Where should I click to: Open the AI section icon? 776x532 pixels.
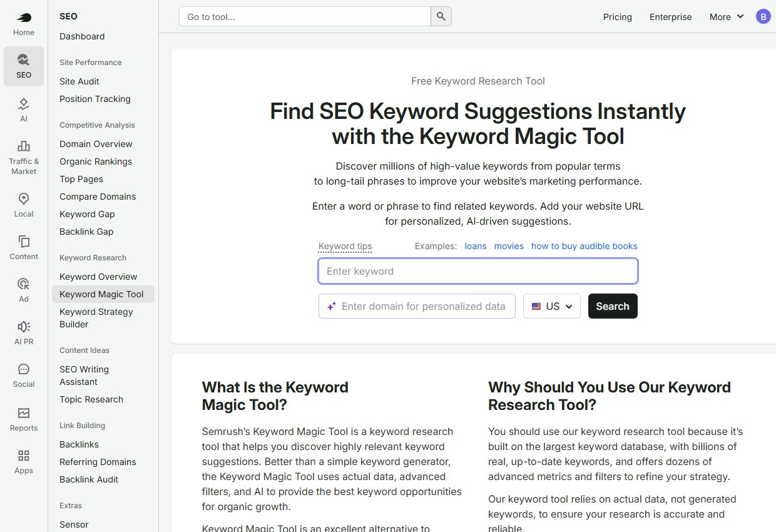24,104
